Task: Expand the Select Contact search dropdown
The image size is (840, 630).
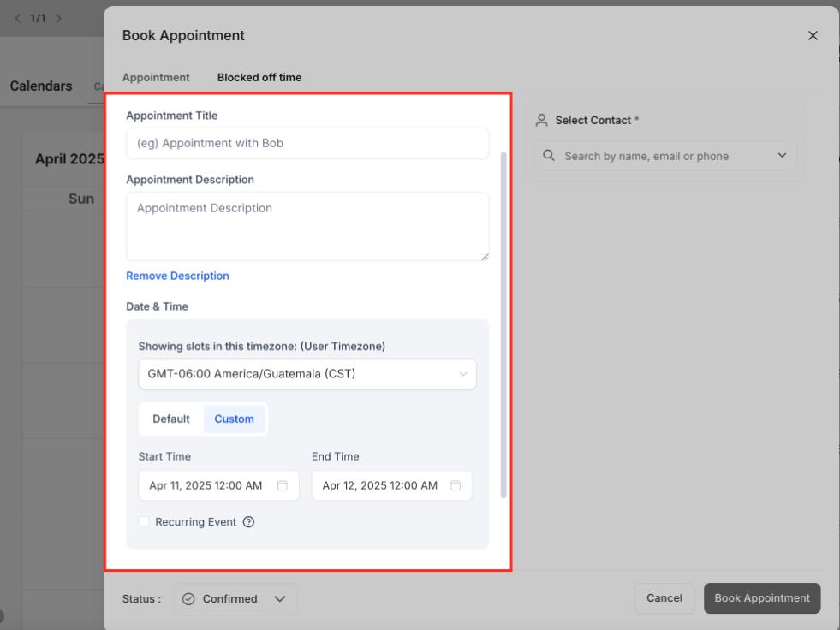Action: point(781,156)
